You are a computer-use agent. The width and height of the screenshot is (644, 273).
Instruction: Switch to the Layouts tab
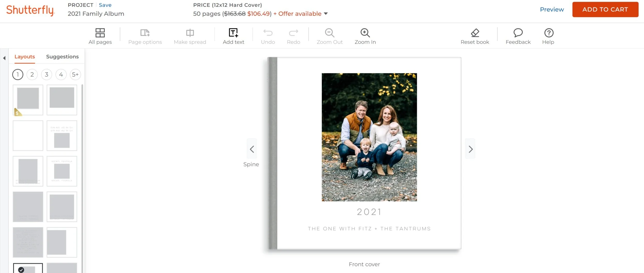click(x=24, y=56)
